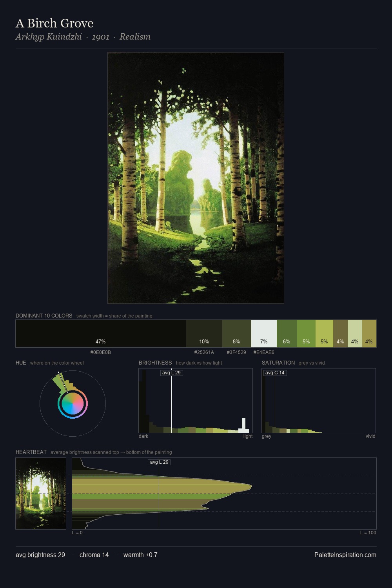The image size is (392, 588).
Task: Click 'avg L 29' label in Heartbeat chart
Action: coord(159,462)
